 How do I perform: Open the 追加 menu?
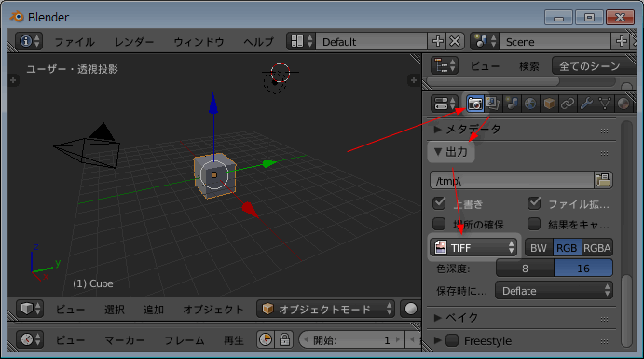pos(154,310)
